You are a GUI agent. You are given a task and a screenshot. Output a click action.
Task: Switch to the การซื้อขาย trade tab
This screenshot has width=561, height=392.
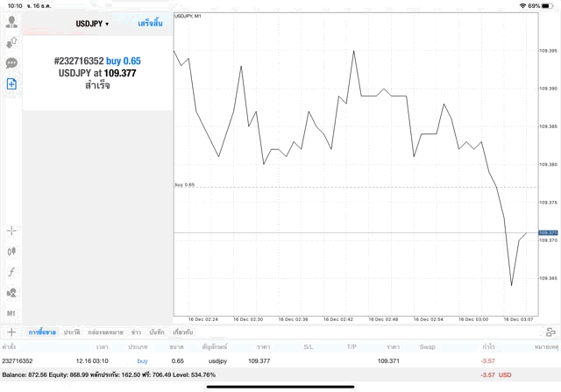pos(42,332)
